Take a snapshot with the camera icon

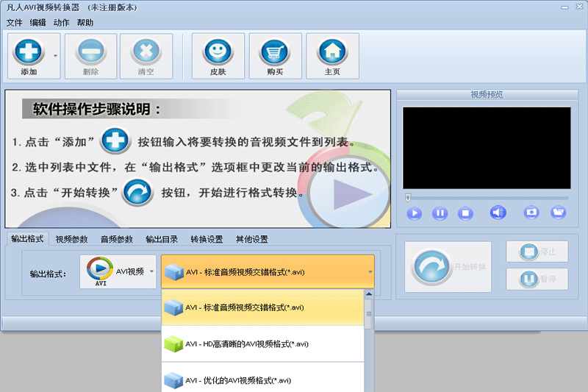point(531,213)
